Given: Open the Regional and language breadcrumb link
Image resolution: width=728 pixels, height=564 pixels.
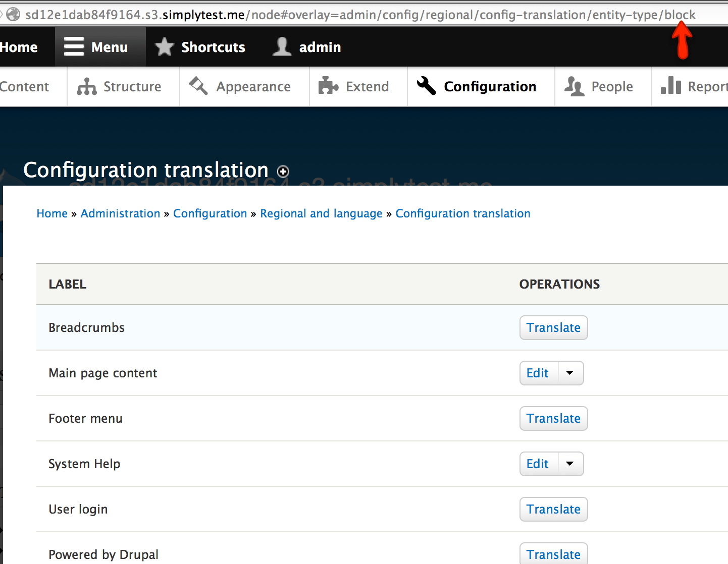Looking at the screenshot, I should 321,213.
